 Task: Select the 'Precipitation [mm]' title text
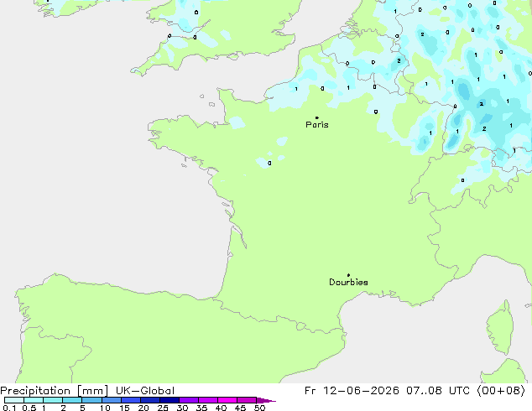pos(54,391)
